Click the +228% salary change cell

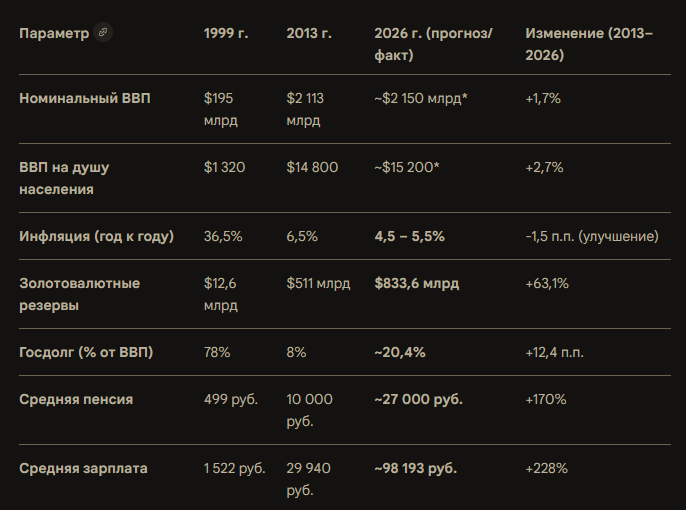click(x=547, y=468)
